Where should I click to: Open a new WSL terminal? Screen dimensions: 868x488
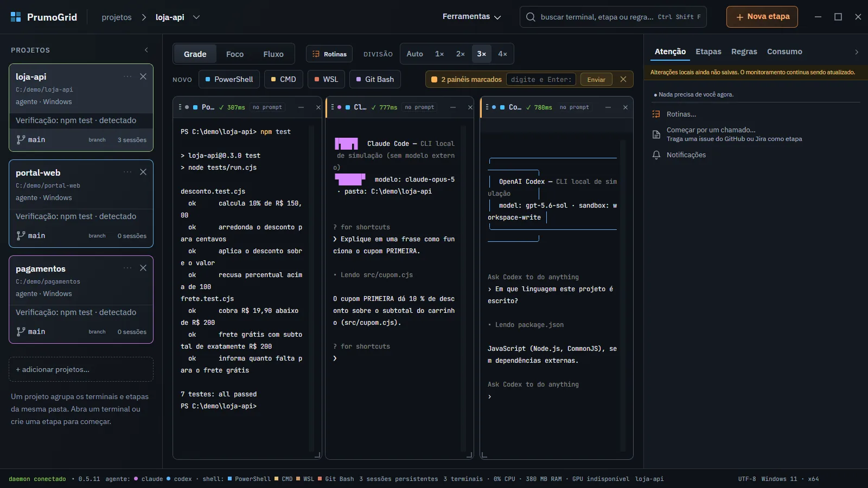(326, 79)
